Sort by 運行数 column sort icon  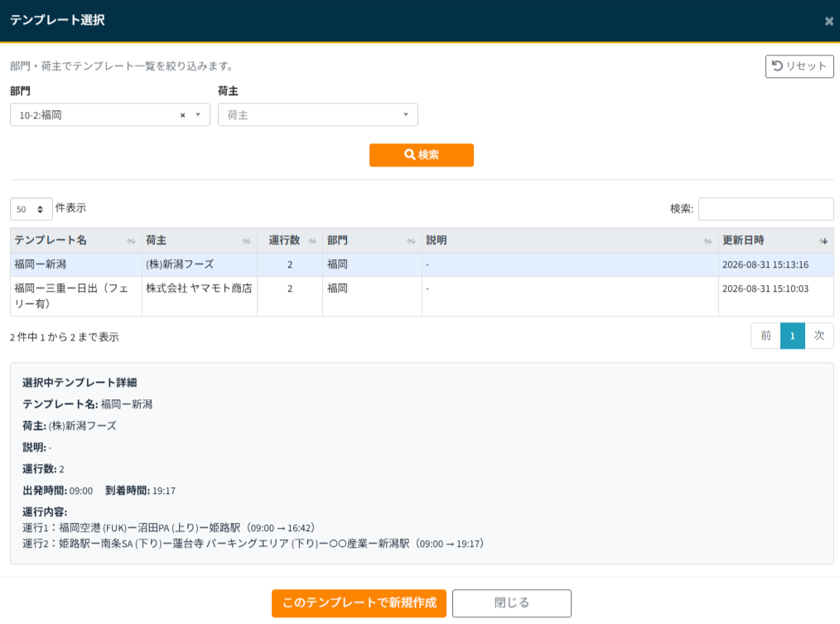pos(312,241)
